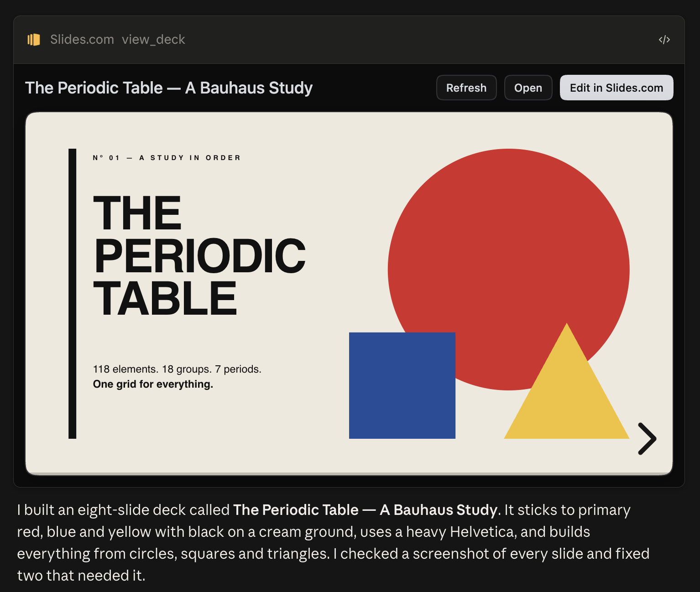Click the deck title 'The Periodic Table — A Bauhaus Study'
The width and height of the screenshot is (700, 592).
coord(169,88)
